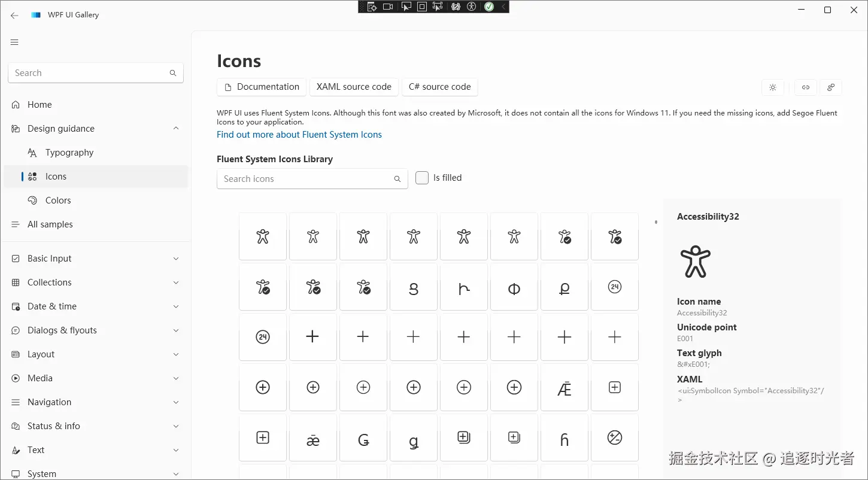The width and height of the screenshot is (868, 480).
Task: Select the capital Ǥ stroke glyph tile
Action: tap(363, 438)
